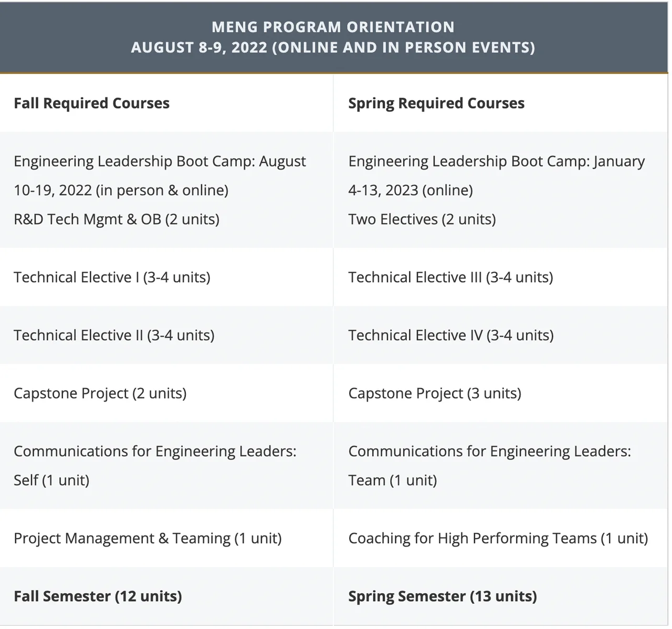Select the Spring Semester (13 units) total
The width and height of the screenshot is (672, 629).
pos(443,596)
